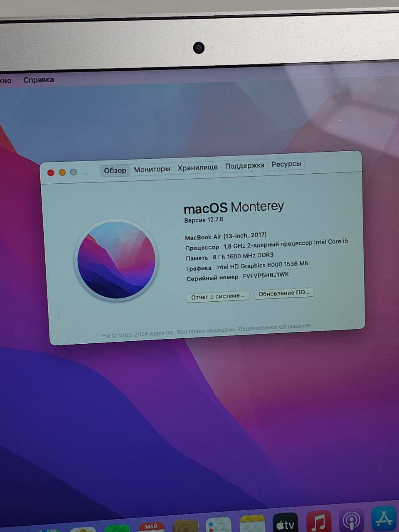Screen dimensions: 399x532
Task: Click the macOS Monterey title text
Action: point(234,207)
